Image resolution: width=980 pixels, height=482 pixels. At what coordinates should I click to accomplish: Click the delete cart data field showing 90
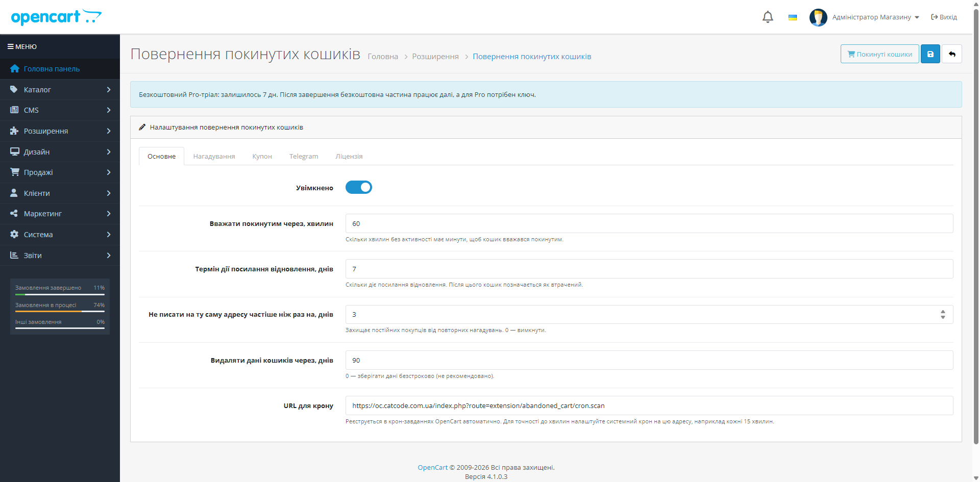click(649, 360)
